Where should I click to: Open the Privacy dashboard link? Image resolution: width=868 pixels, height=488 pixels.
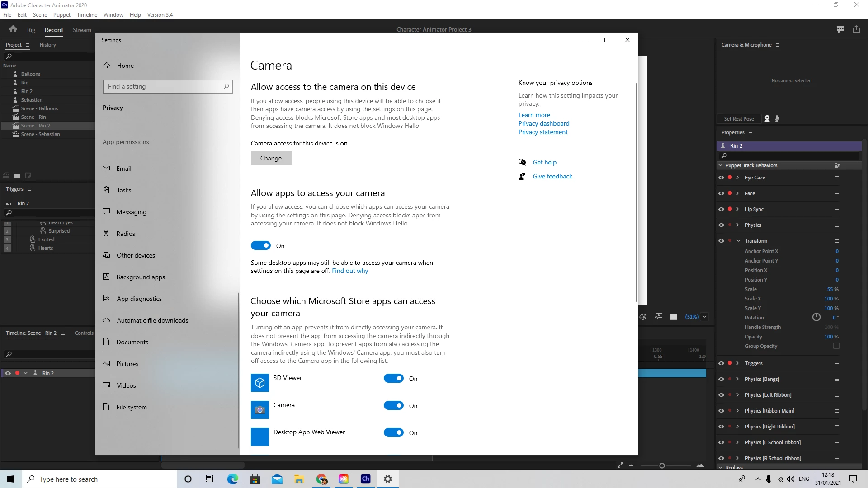(x=543, y=123)
